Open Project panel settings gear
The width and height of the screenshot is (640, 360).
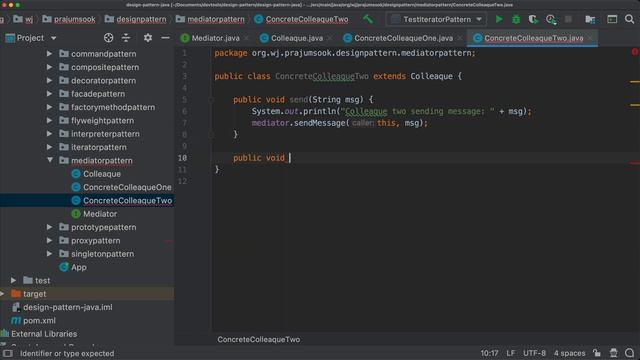[x=148, y=38]
